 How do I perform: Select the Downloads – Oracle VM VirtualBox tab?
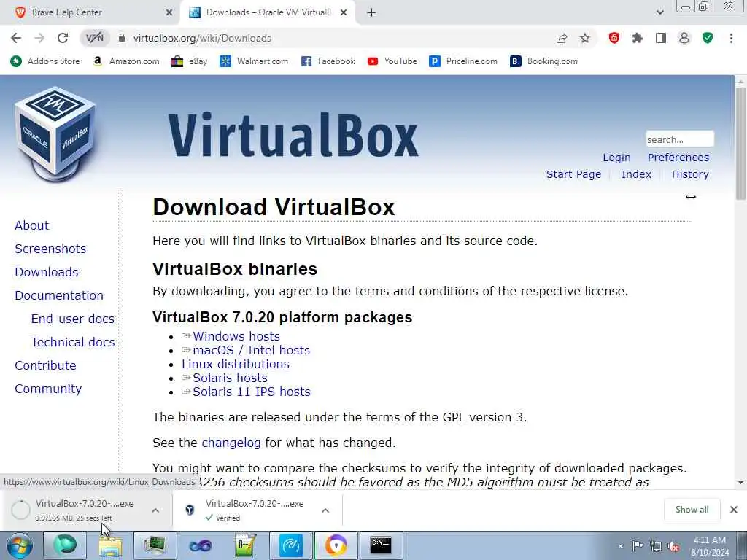[268, 12]
